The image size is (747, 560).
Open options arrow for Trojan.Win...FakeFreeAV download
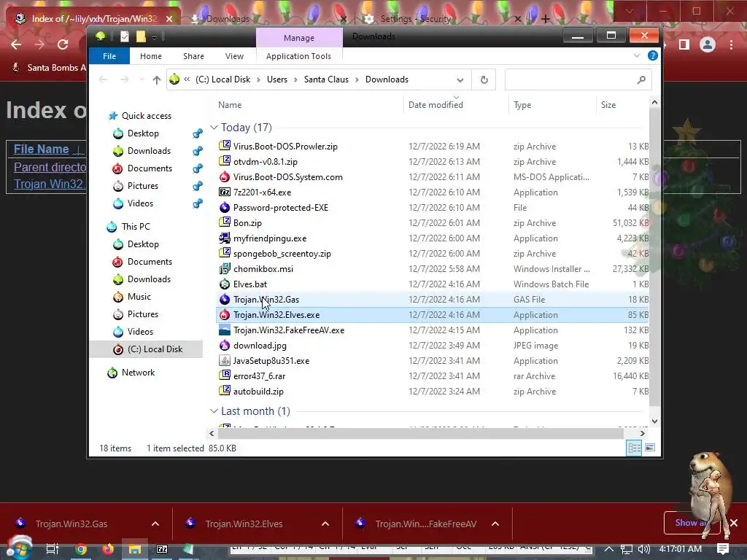[495, 524]
